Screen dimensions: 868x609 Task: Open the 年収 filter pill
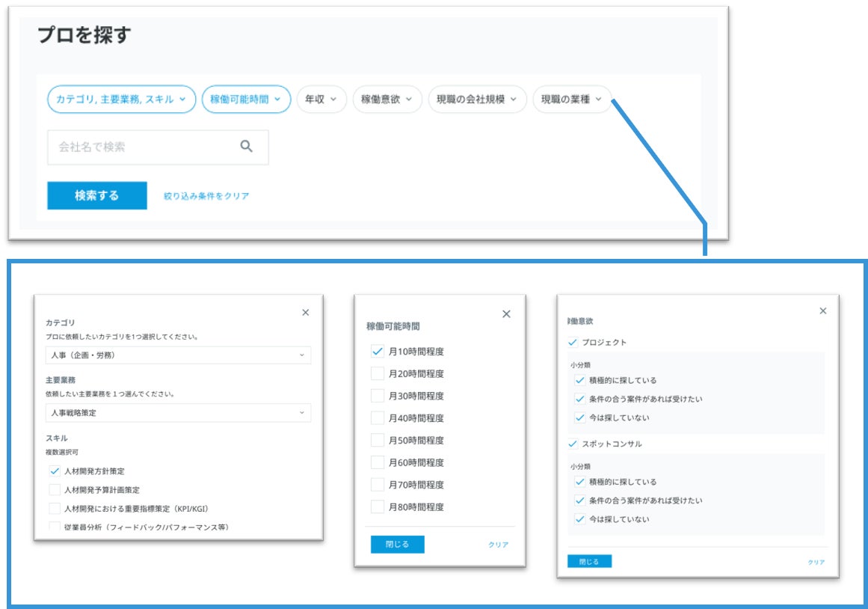pos(321,100)
